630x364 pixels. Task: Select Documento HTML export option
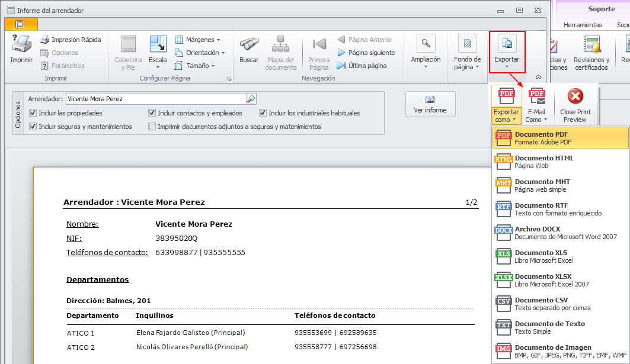click(x=561, y=162)
